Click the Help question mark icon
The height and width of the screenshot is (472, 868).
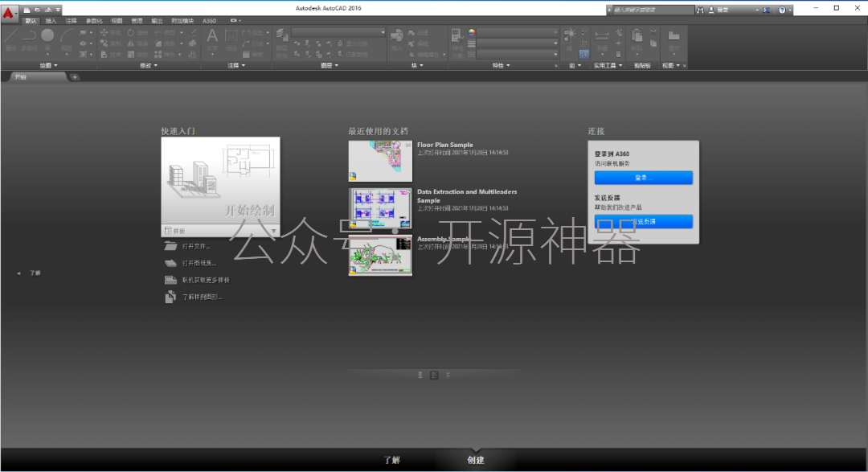[782, 10]
